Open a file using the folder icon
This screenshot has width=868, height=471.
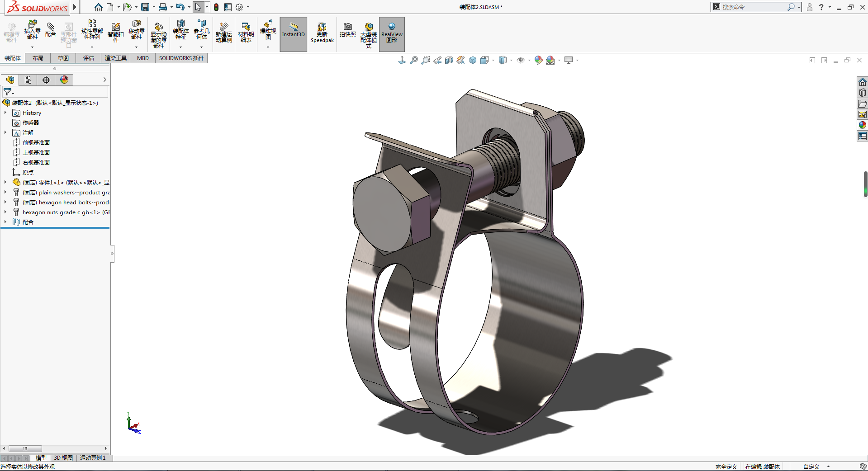click(127, 7)
